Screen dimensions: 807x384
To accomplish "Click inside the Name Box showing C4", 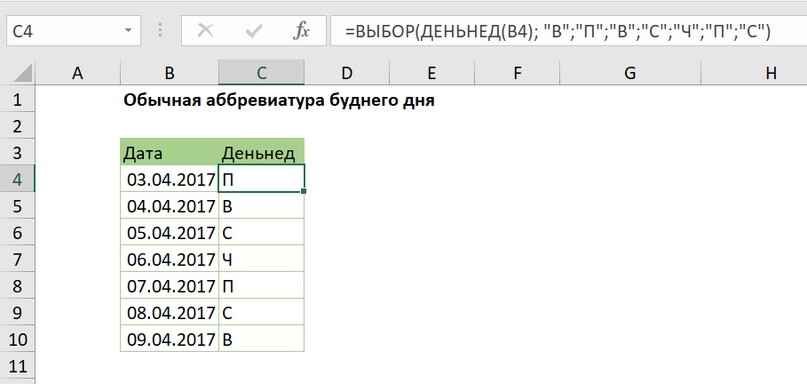I will 64,31.
